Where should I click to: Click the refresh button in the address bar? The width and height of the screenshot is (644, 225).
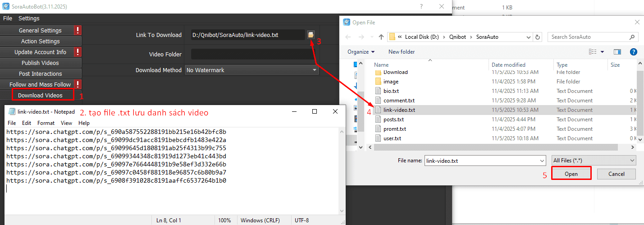tap(537, 37)
